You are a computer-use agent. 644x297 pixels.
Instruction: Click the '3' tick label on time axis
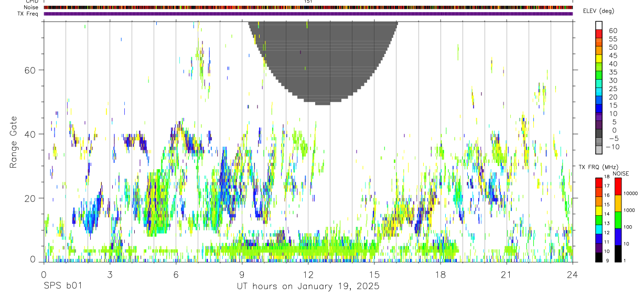pos(110,274)
